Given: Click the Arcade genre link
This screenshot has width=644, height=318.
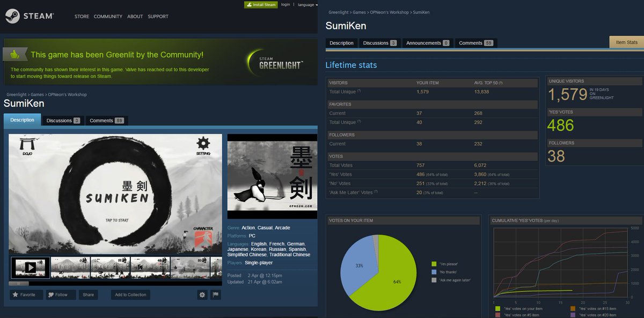Looking at the screenshot, I should (x=282, y=228).
